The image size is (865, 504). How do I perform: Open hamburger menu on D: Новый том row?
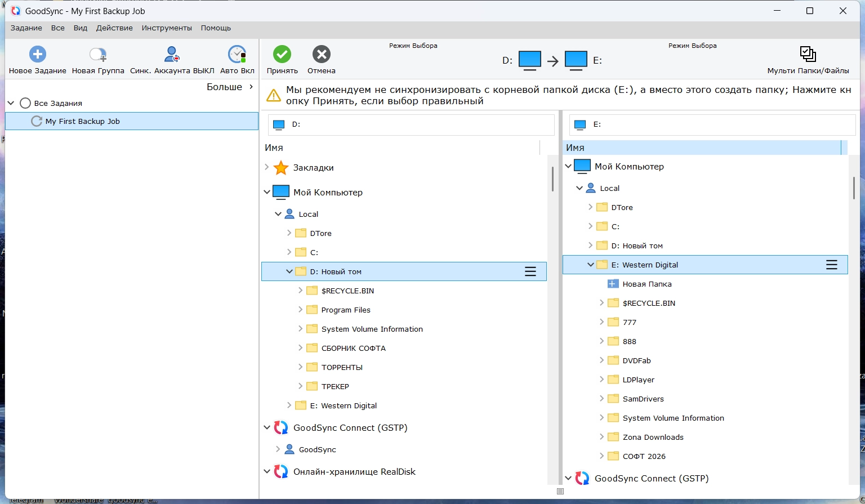tap(530, 272)
